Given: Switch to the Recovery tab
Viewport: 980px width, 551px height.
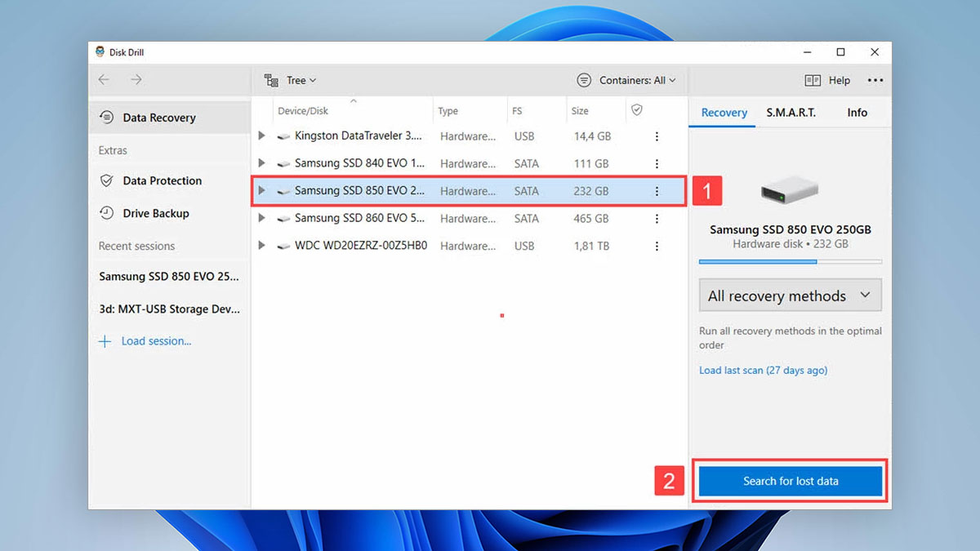Looking at the screenshot, I should coord(724,113).
